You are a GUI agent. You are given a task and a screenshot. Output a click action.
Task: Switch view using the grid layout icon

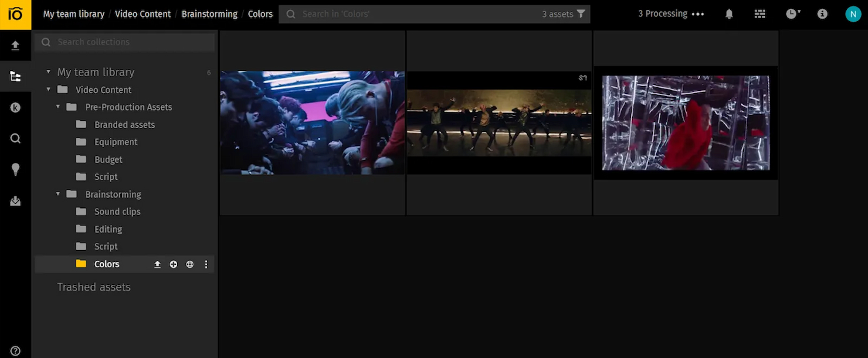(x=759, y=14)
